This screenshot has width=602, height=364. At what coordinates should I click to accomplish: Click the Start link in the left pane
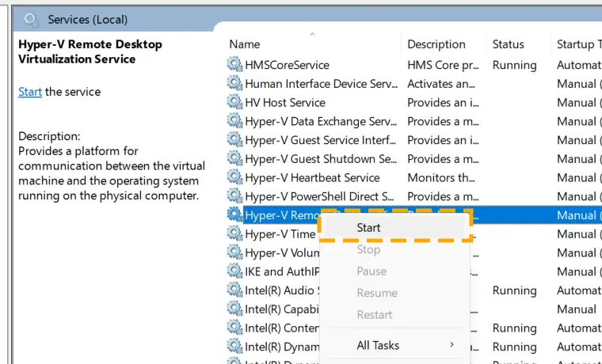(30, 92)
